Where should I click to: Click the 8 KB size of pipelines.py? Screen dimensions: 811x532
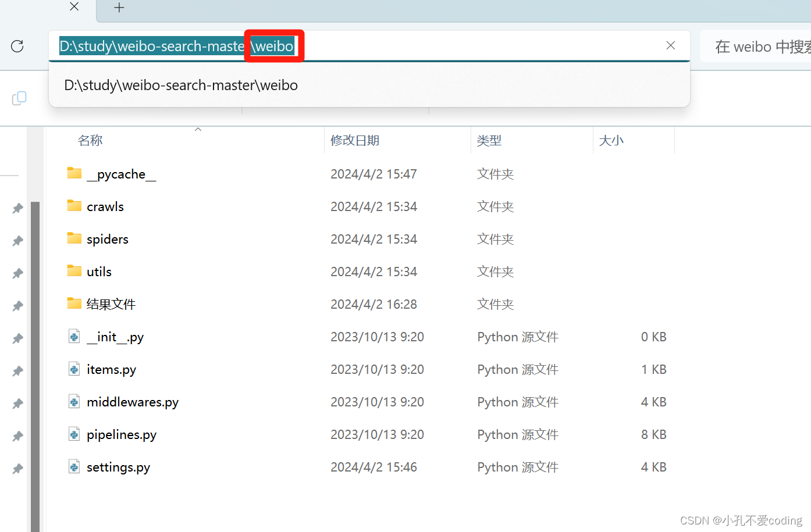(x=654, y=435)
